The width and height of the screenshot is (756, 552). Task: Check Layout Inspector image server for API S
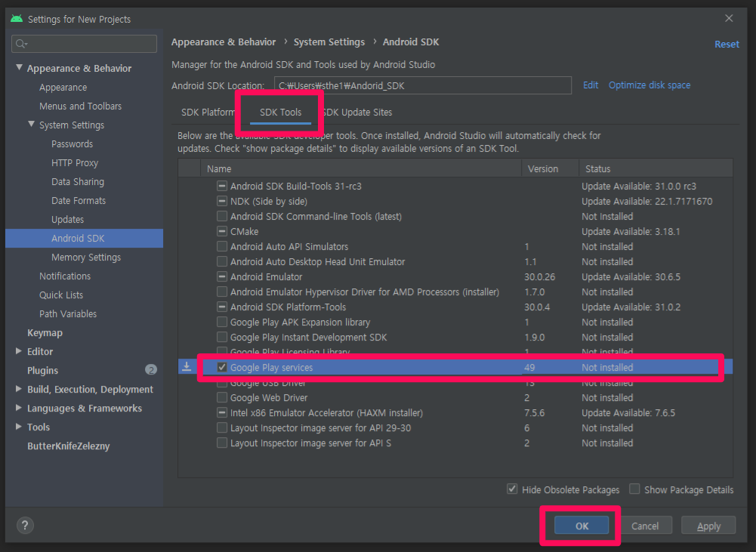pyautogui.click(x=222, y=443)
